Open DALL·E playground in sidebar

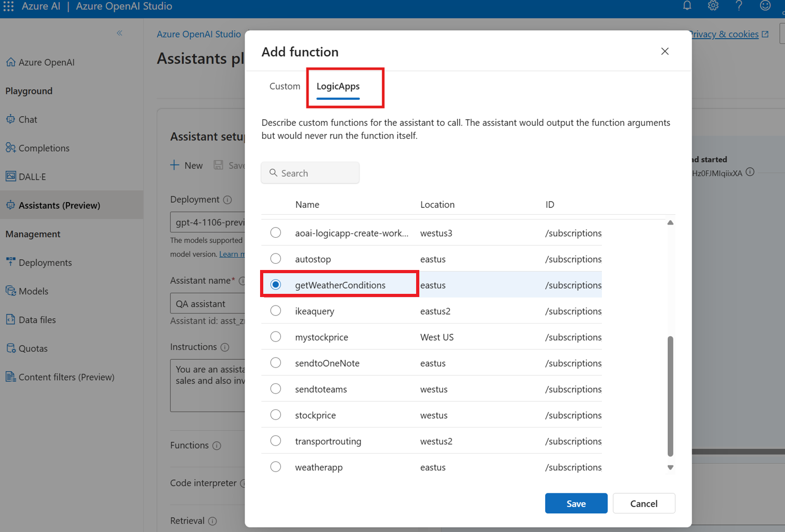pyautogui.click(x=26, y=177)
